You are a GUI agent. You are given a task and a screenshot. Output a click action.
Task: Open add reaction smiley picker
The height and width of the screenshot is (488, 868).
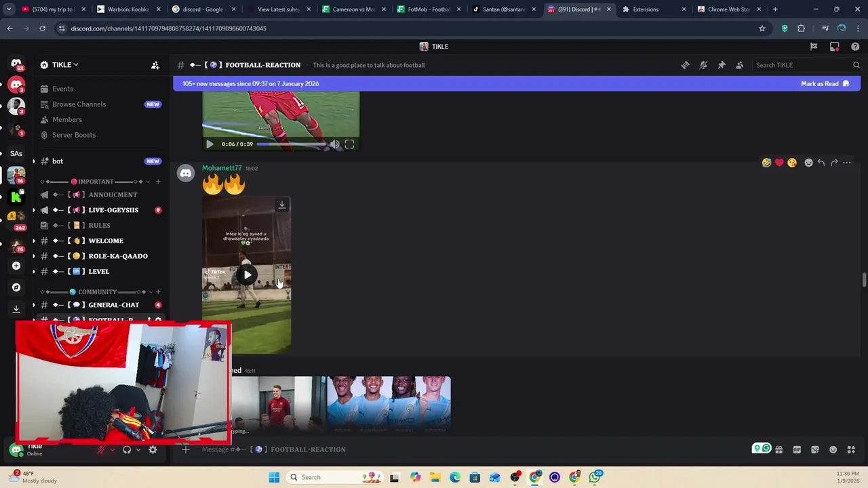point(808,163)
